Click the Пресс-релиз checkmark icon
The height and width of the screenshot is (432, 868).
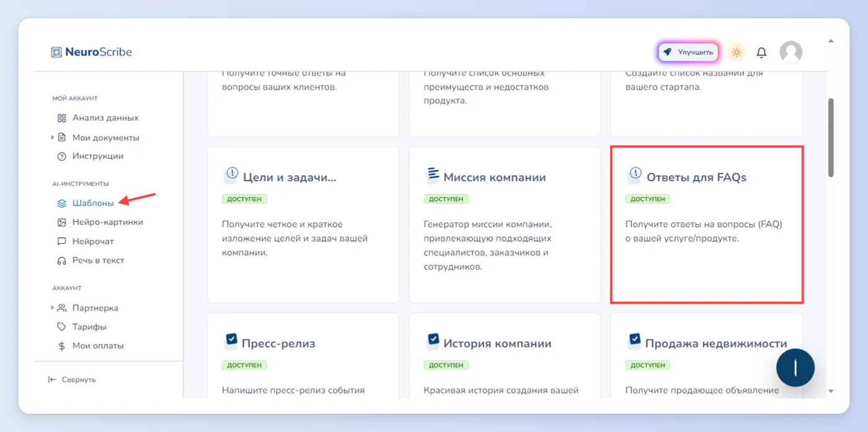click(231, 341)
